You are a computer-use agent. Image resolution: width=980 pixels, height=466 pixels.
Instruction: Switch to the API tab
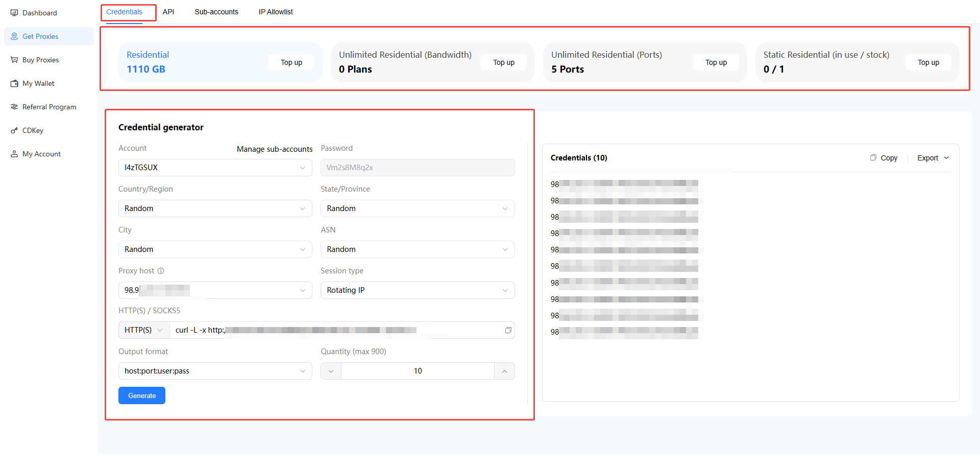tap(168, 12)
